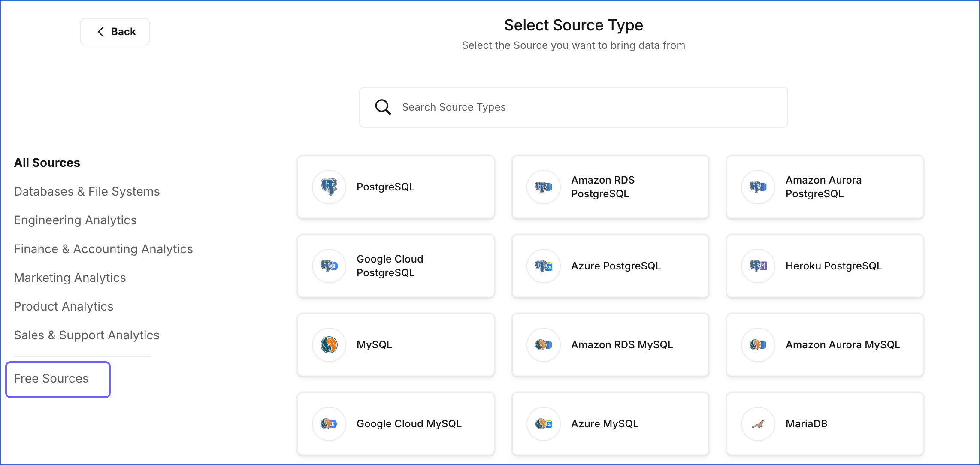Viewport: 980px width, 465px height.
Task: Focus the Search Source Types field
Action: click(573, 107)
